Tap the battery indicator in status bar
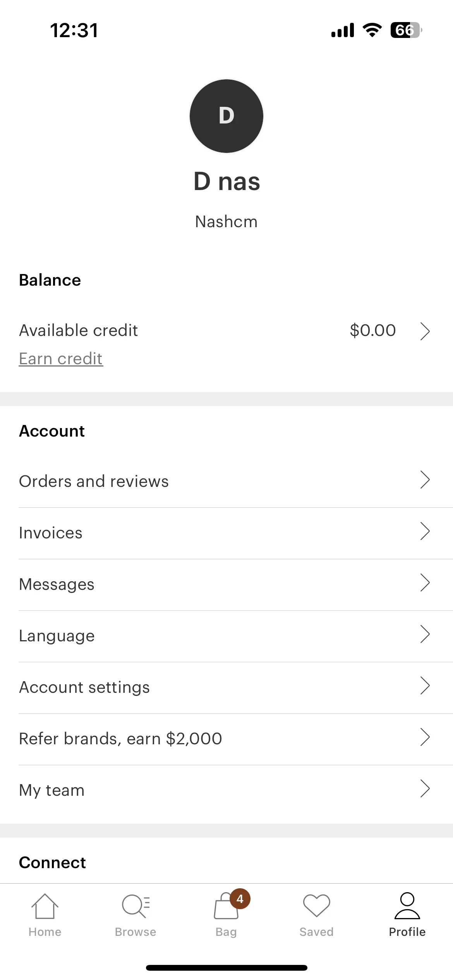The height and width of the screenshot is (980, 453). (x=406, y=30)
